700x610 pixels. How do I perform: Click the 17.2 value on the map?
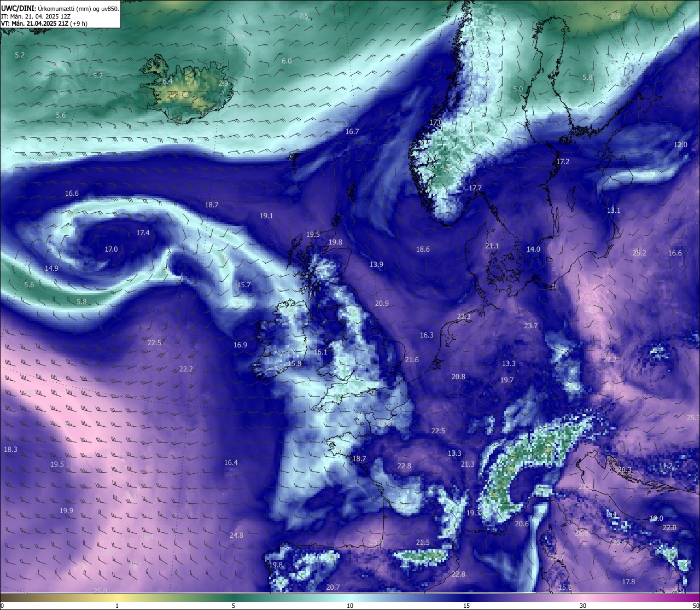click(x=563, y=161)
